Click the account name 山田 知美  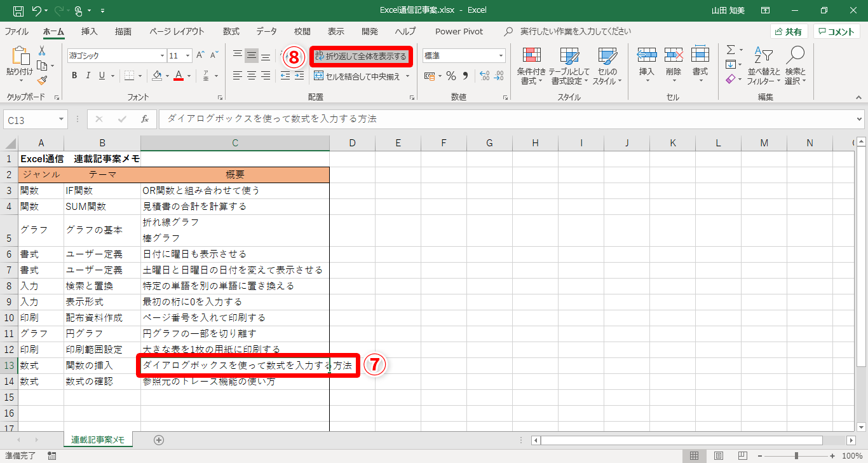729,10
